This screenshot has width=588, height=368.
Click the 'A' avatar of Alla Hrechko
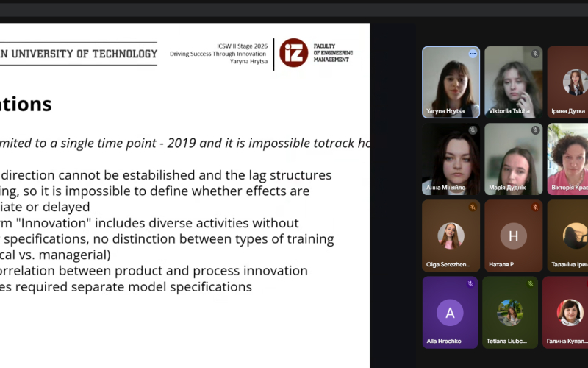coord(450,313)
